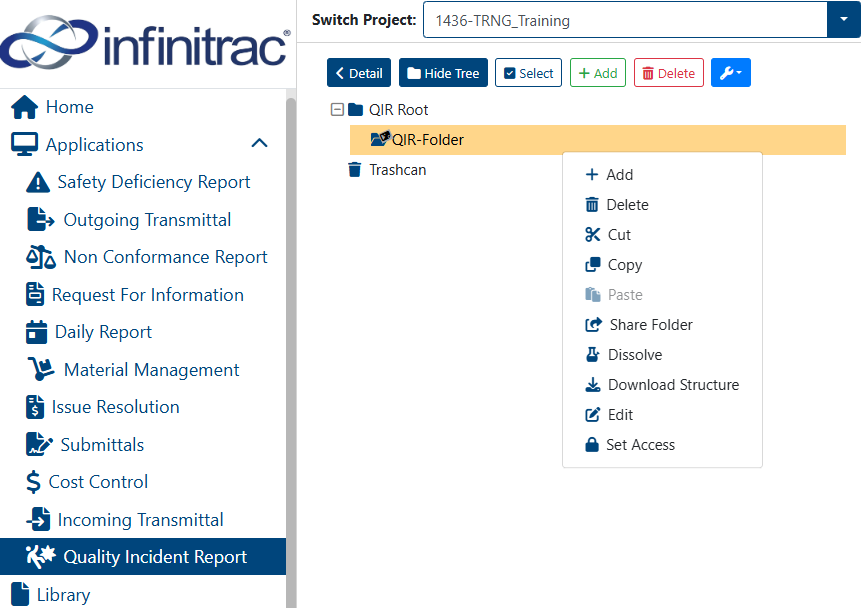Click the Home house icon
Viewport: 861px width, 608px height.
[25, 107]
